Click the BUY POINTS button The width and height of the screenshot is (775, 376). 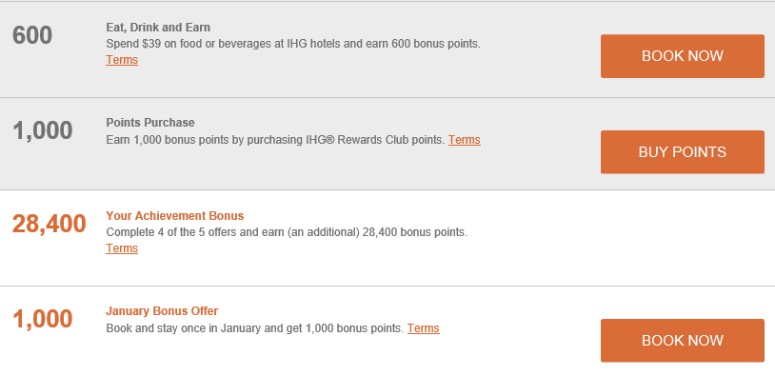pos(682,152)
